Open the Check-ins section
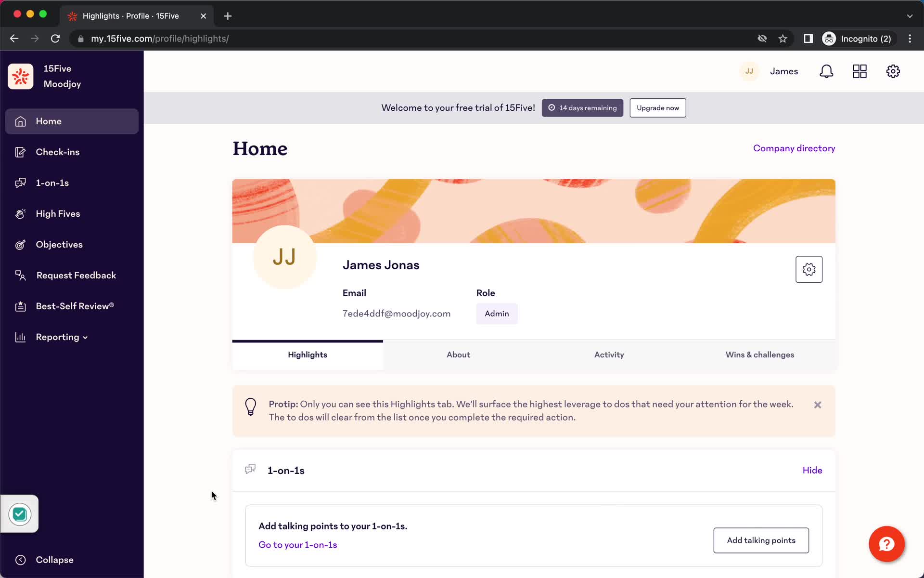Viewport: 924px width, 578px height. coord(57,152)
